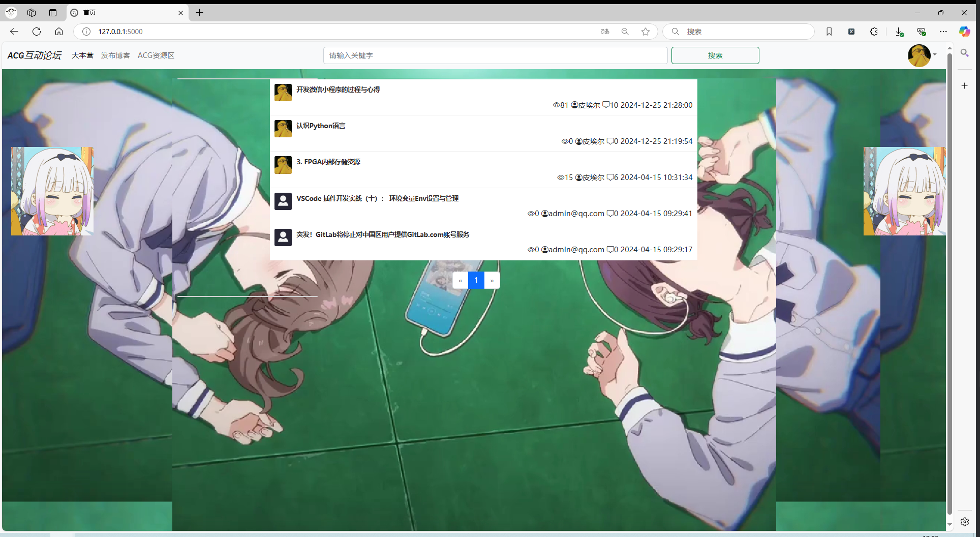This screenshot has height=537, width=980.
Task: Click the page vertical scrollbar
Action: [x=950, y=284]
